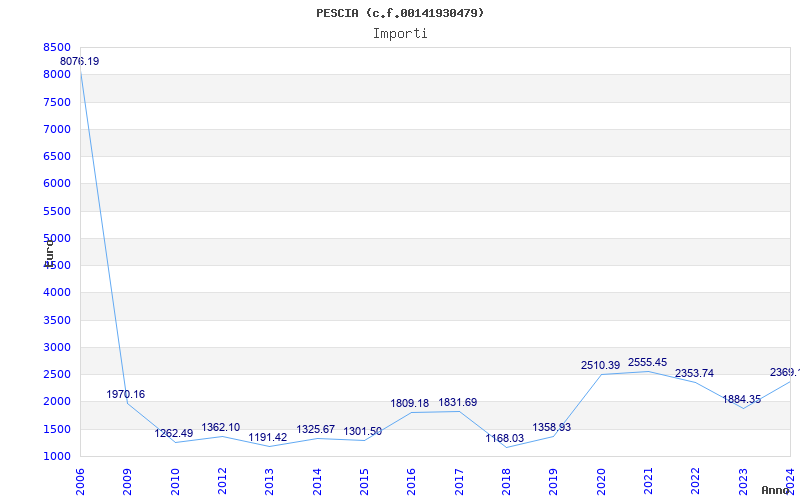Select the data label 2353.74
The height and width of the screenshot is (500, 800).
(x=694, y=373)
